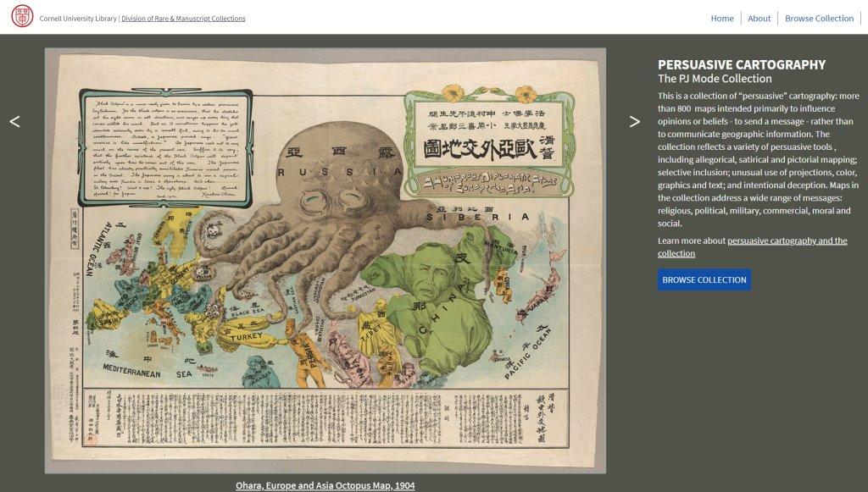This screenshot has width=868, height=492.
Task: Go to the Home page
Action: pyautogui.click(x=722, y=19)
